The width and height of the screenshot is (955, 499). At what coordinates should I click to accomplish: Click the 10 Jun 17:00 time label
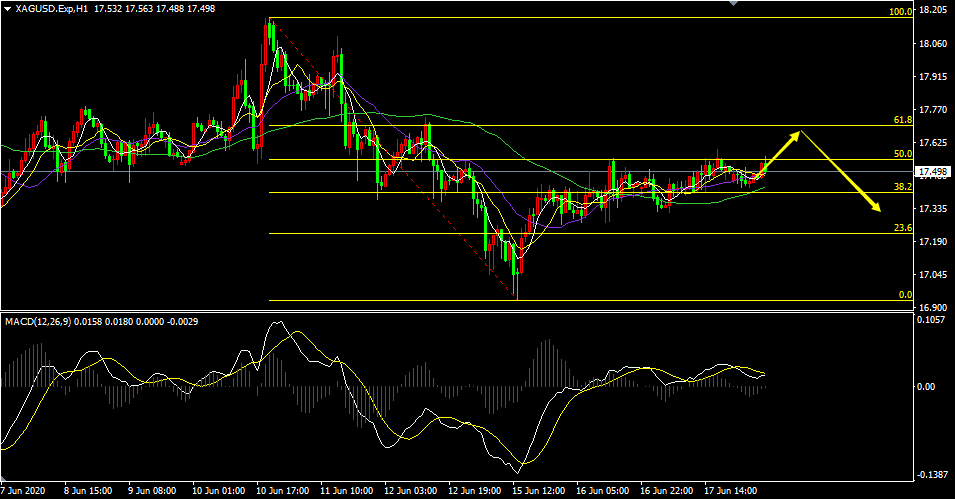click(285, 491)
